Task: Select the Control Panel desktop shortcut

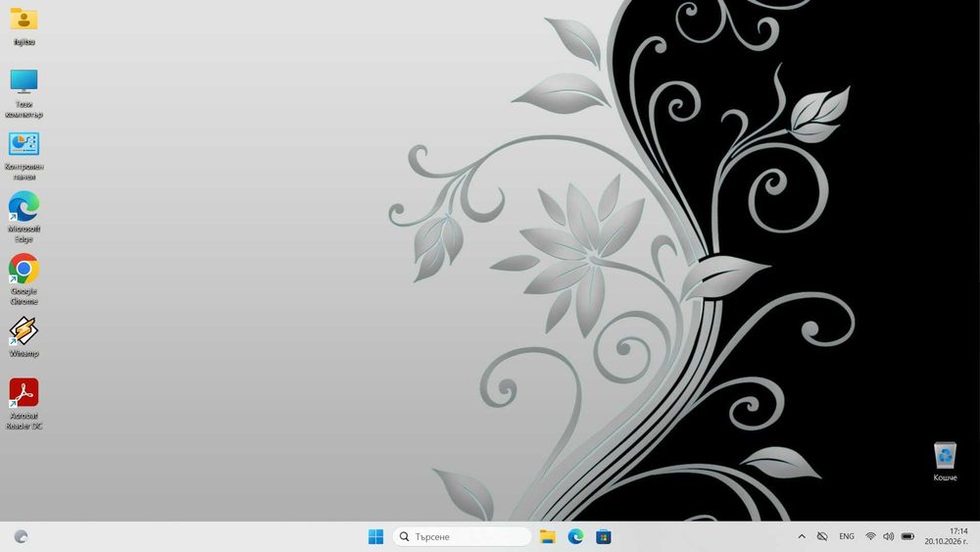Action: coord(24,156)
